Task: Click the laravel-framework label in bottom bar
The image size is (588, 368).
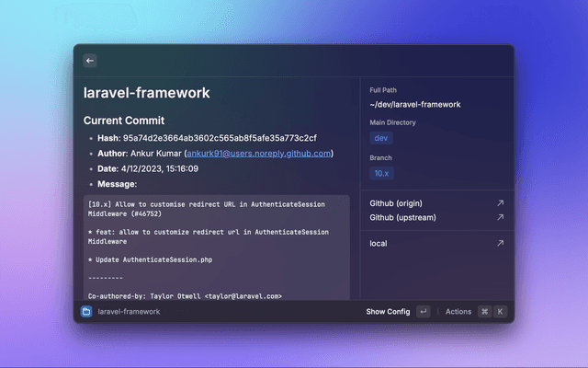Action: pos(129,312)
